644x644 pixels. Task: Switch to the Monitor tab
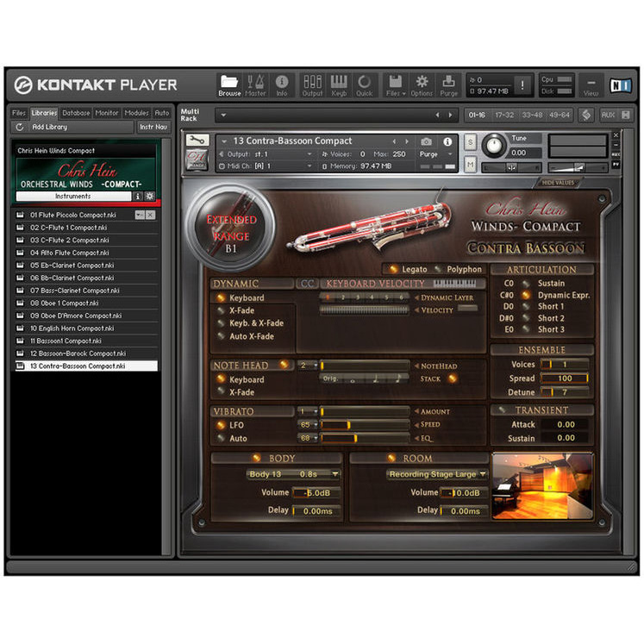pyautogui.click(x=107, y=113)
